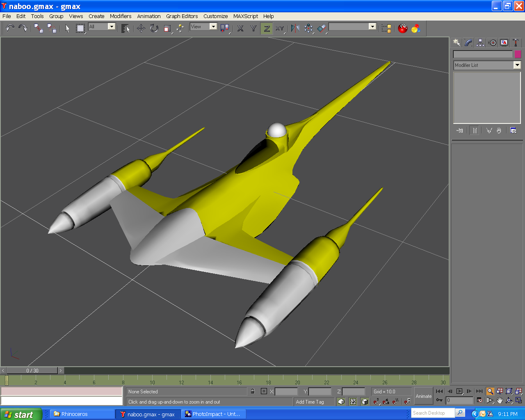Restrict transform to the X axis

(x=240, y=28)
